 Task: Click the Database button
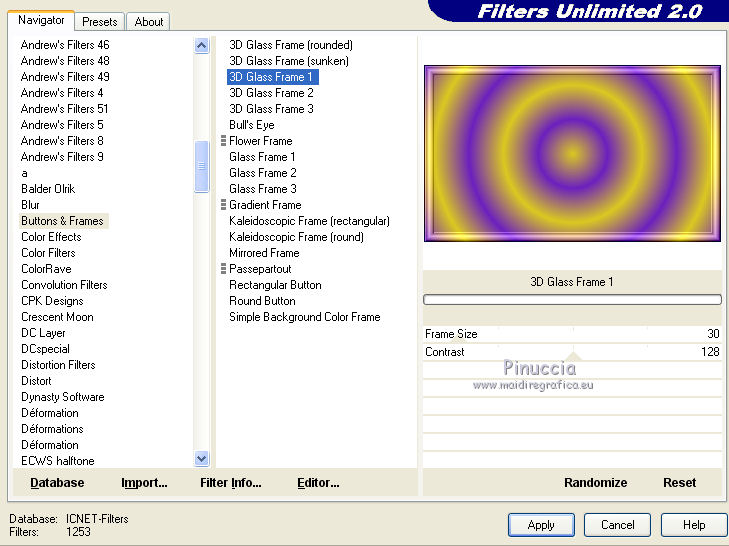[x=57, y=483]
